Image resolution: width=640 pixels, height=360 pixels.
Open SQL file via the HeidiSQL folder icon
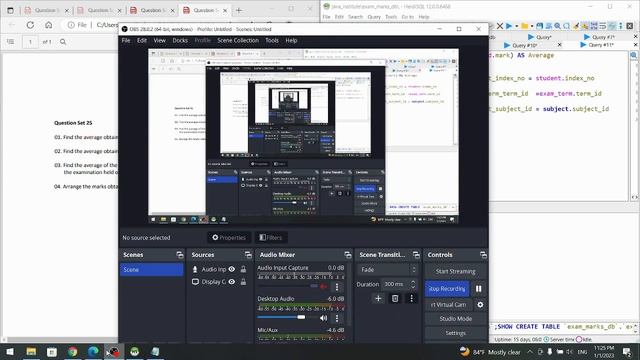525,26
